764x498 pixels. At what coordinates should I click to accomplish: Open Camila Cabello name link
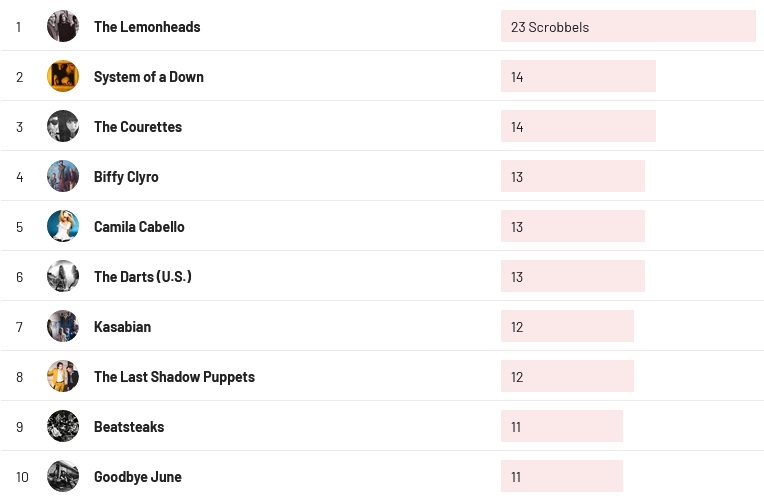(x=139, y=227)
